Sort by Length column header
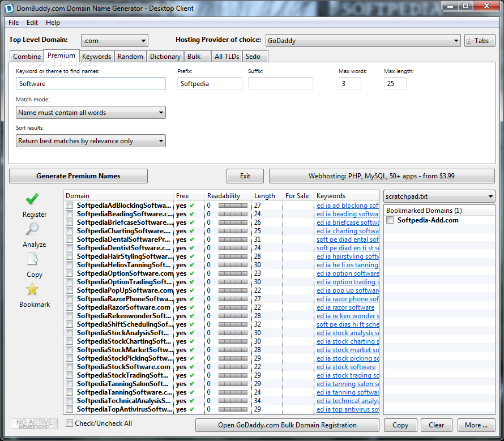Viewport: 504px width, 441px height. [267, 196]
